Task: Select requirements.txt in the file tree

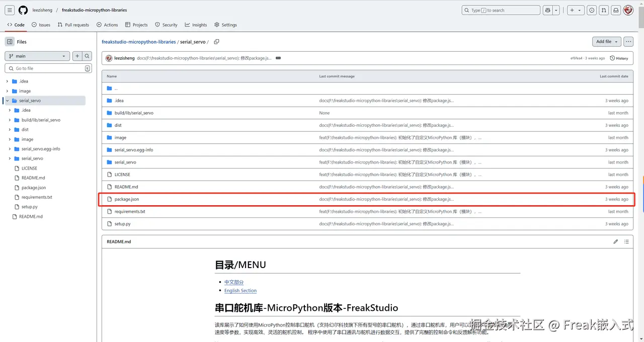Action: (x=37, y=197)
